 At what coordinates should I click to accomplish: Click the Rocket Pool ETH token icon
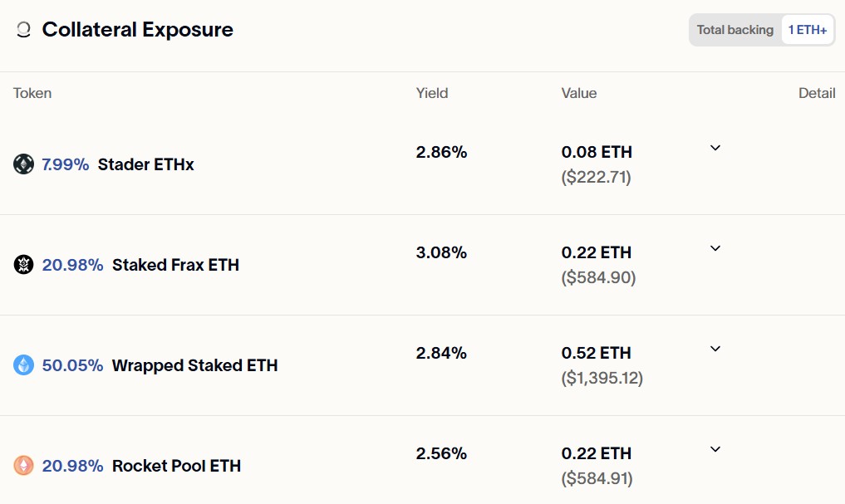tap(23, 465)
